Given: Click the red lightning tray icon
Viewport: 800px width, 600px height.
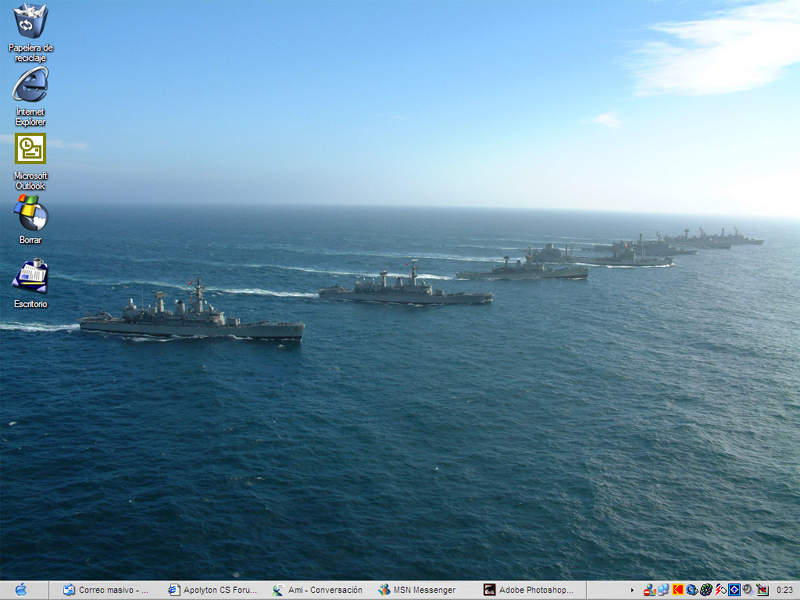Looking at the screenshot, I should (x=720, y=590).
